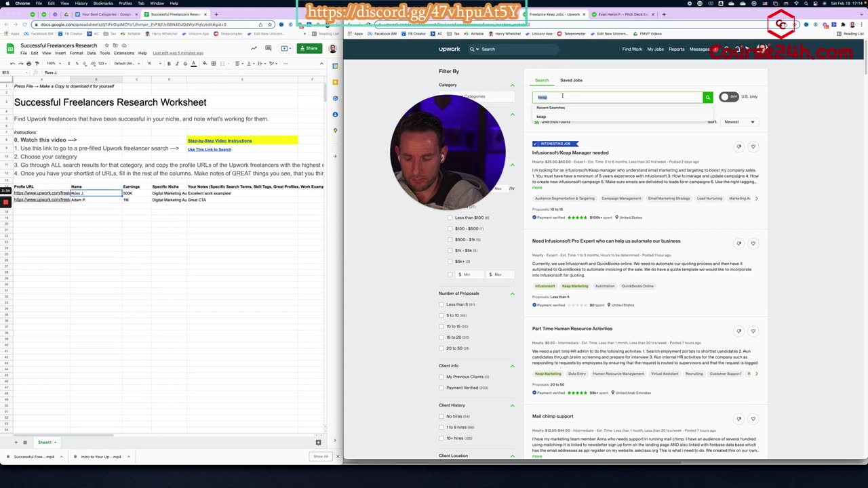Dislike the Infusionsoft/Keap Manager job
This screenshot has width=868, height=488.
738,146
